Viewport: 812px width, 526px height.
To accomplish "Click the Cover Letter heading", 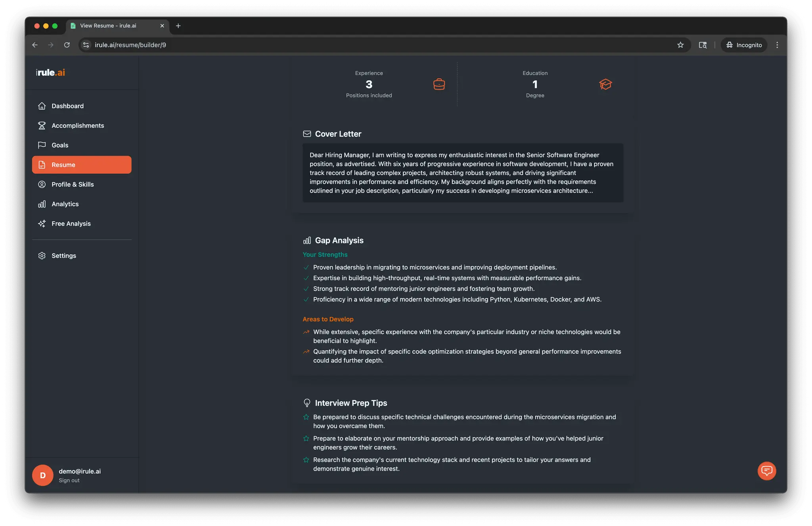I will coord(338,134).
